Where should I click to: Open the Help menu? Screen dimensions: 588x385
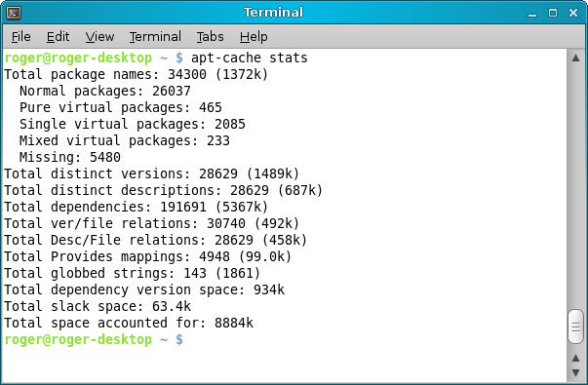tap(254, 37)
